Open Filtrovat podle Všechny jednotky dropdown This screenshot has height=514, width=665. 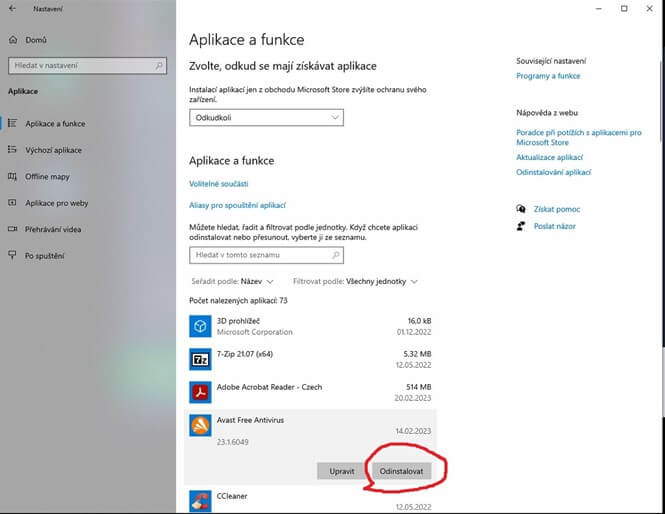click(x=355, y=281)
